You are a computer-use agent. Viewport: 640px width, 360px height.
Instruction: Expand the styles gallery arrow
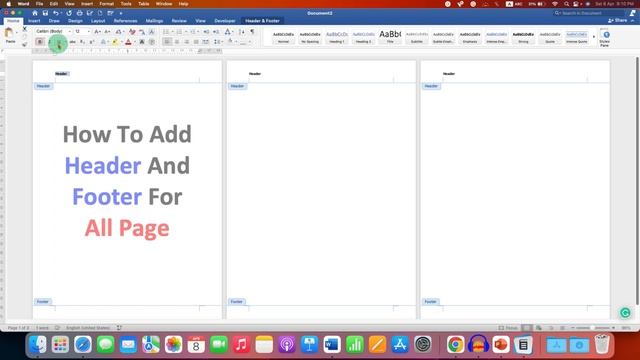(x=594, y=37)
